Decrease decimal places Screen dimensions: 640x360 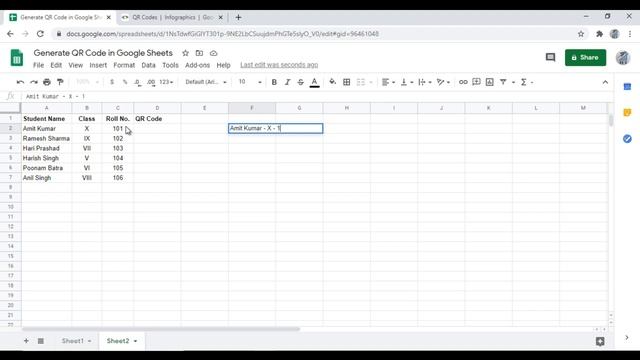[138, 82]
